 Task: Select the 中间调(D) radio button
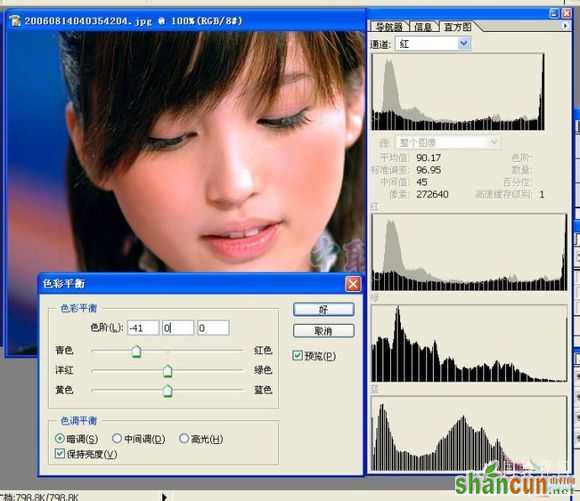tap(117, 438)
